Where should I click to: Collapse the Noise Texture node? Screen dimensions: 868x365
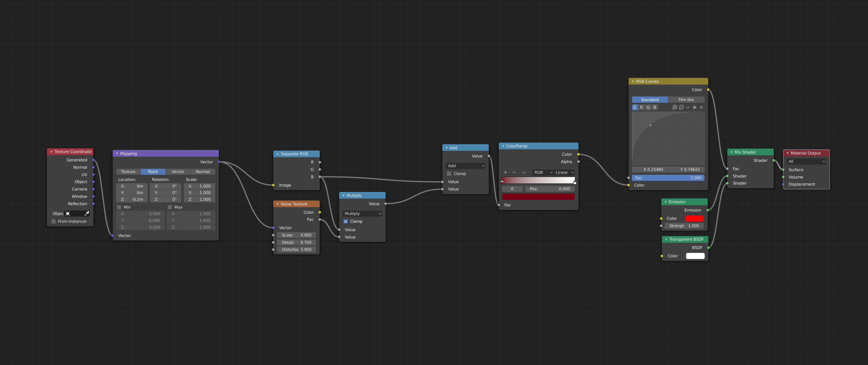pyautogui.click(x=278, y=204)
